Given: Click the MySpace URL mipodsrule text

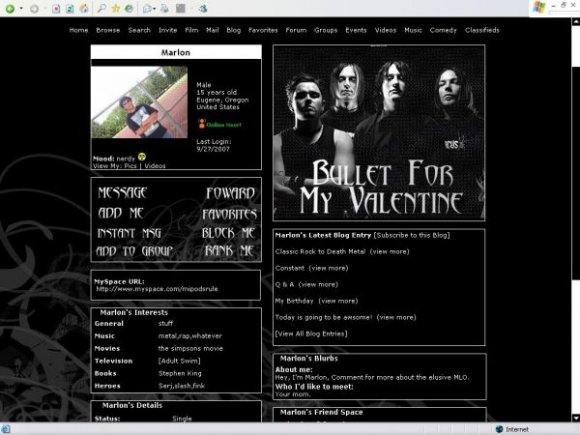Looking at the screenshot, I should click(x=157, y=289).
